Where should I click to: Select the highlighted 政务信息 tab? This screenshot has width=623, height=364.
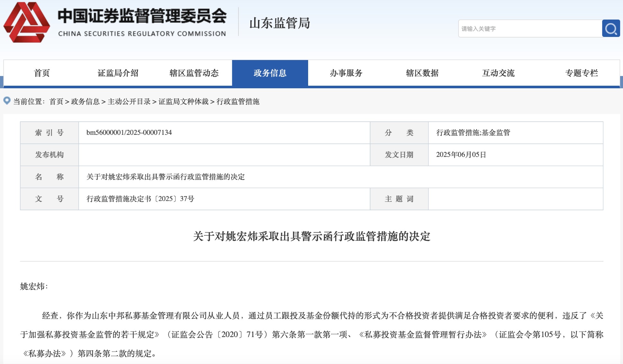click(270, 73)
